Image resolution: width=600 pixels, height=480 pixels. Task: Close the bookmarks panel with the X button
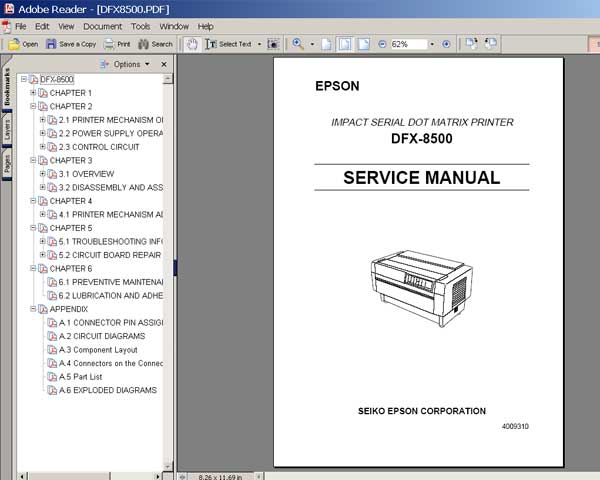(x=164, y=64)
